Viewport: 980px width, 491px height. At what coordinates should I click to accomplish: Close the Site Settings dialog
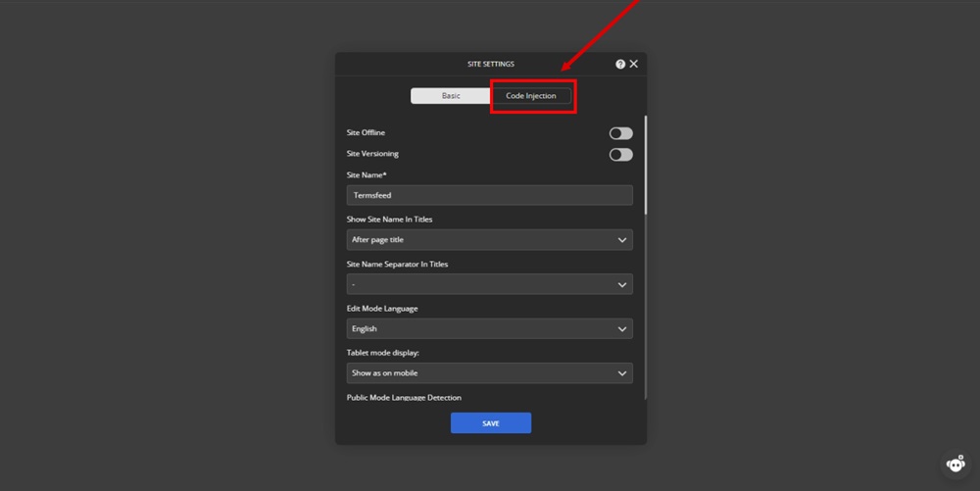[634, 64]
